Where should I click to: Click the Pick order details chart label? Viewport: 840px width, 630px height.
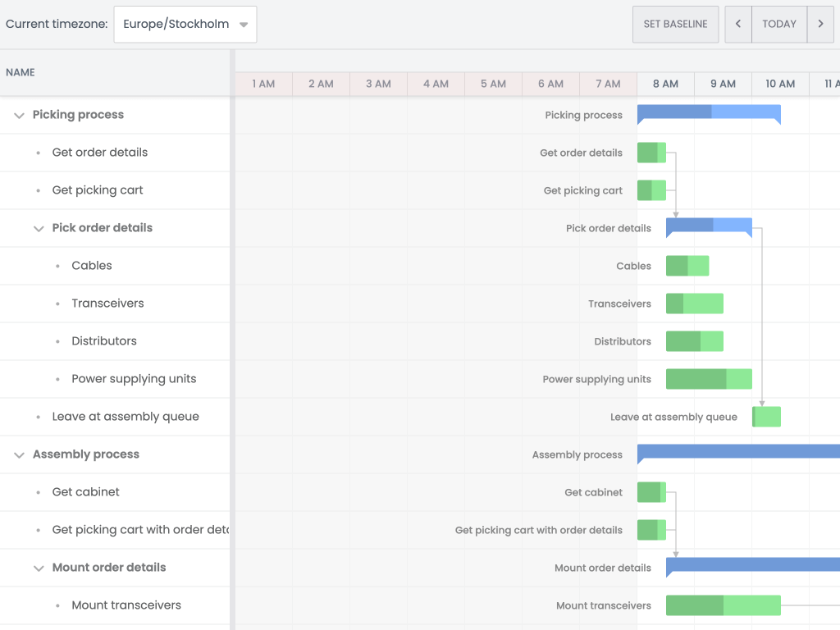click(609, 228)
